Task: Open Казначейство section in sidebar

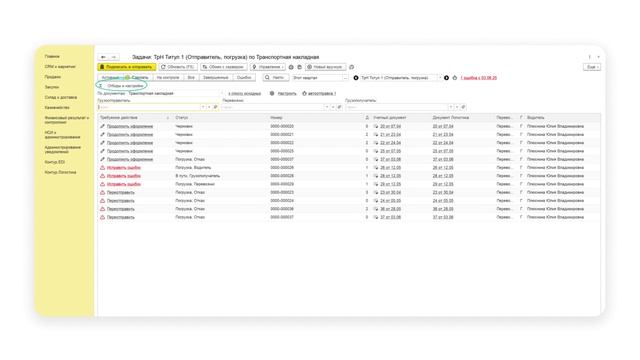Action: click(57, 107)
